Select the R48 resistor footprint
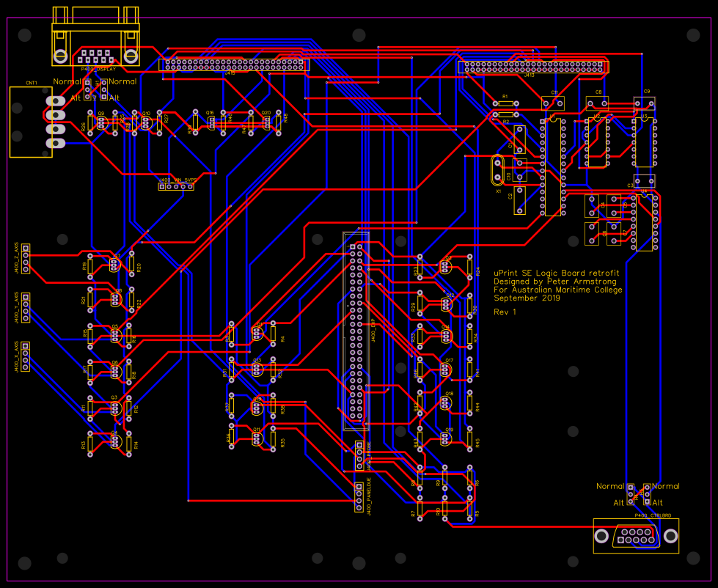Image resolution: width=718 pixels, height=588 pixels. click(x=279, y=122)
